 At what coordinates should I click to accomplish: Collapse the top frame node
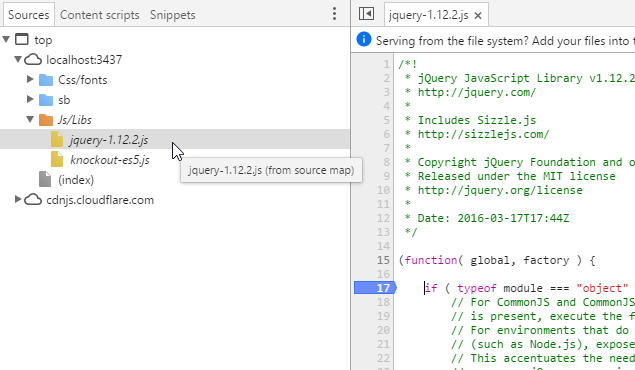(x=6, y=39)
